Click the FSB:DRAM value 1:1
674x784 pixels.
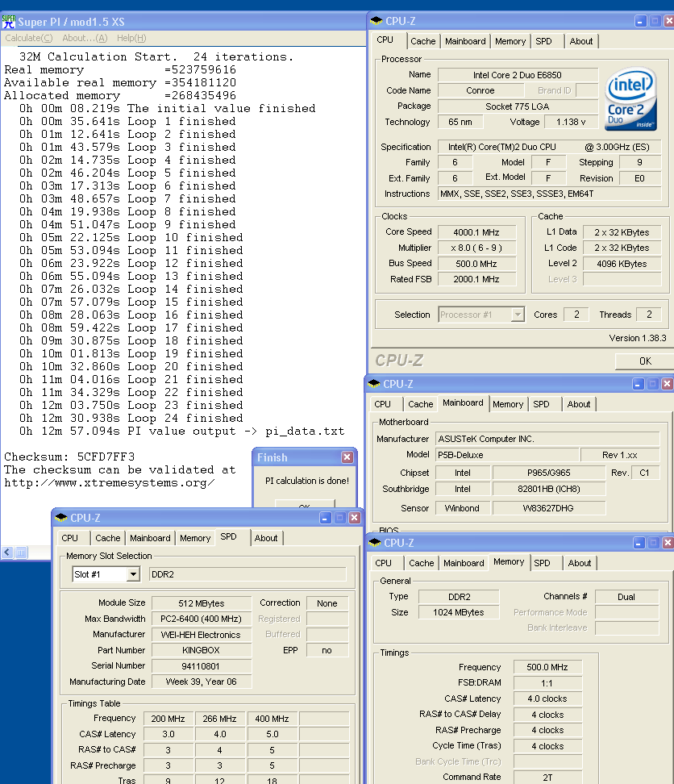coord(547,683)
